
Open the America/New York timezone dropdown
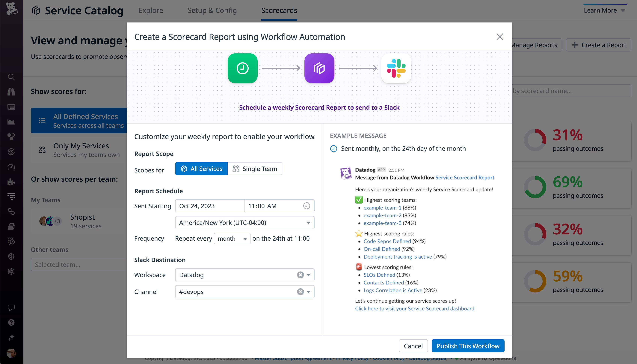click(244, 222)
